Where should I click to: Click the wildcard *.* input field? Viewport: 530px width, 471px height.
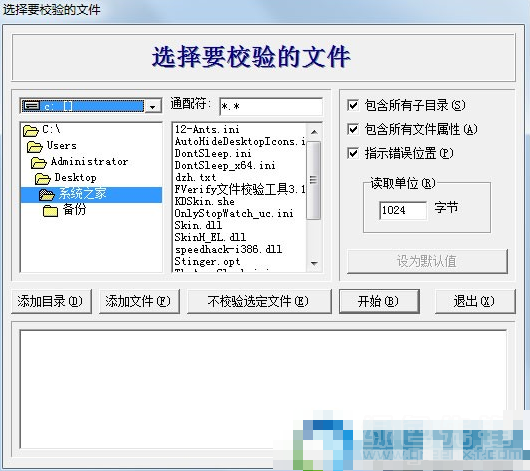click(271, 107)
